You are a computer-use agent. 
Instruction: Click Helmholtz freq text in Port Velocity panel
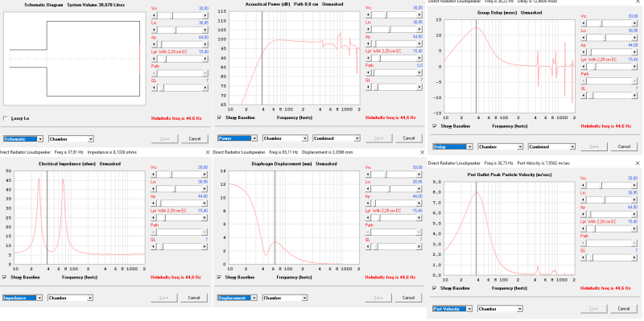(x=606, y=288)
